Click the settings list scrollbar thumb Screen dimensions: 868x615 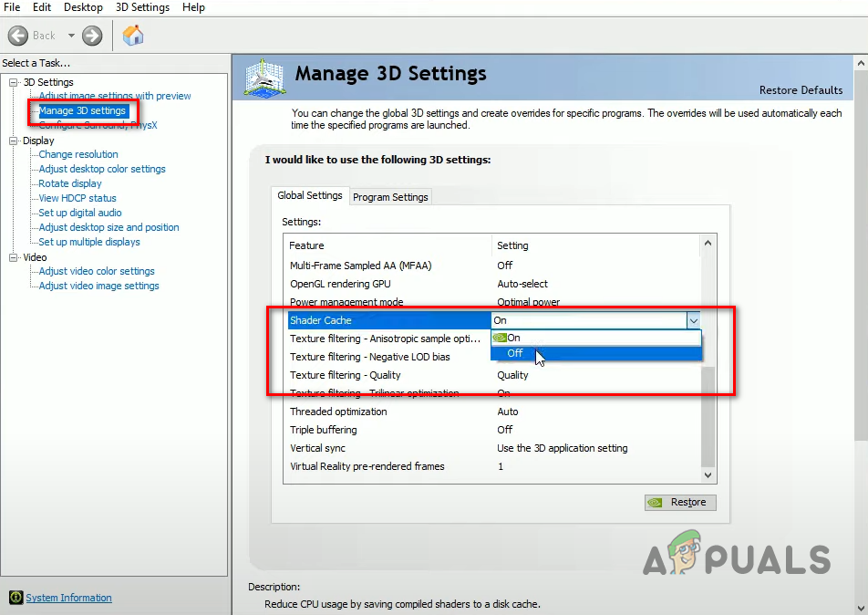pyautogui.click(x=708, y=415)
